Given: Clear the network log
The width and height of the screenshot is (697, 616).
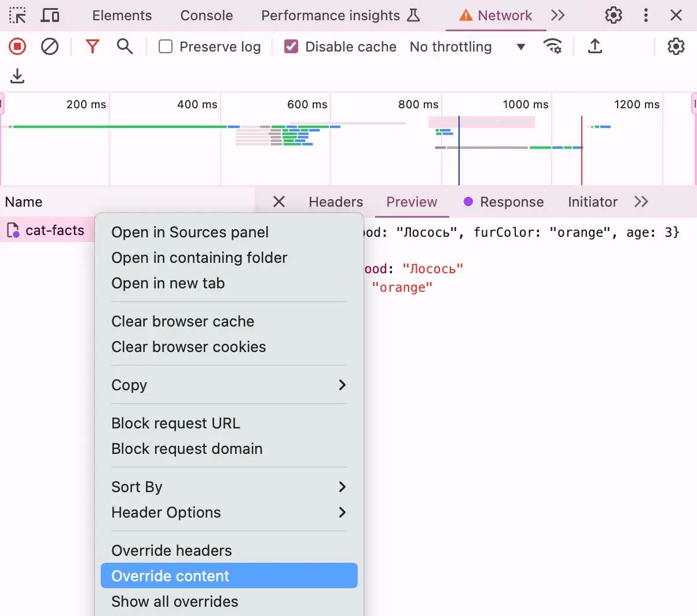Looking at the screenshot, I should (49, 46).
